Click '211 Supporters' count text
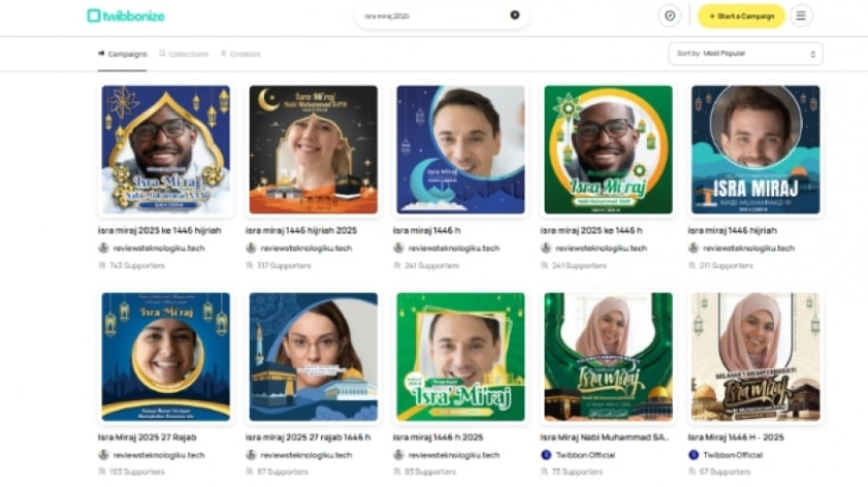868x487 pixels. pos(727,266)
